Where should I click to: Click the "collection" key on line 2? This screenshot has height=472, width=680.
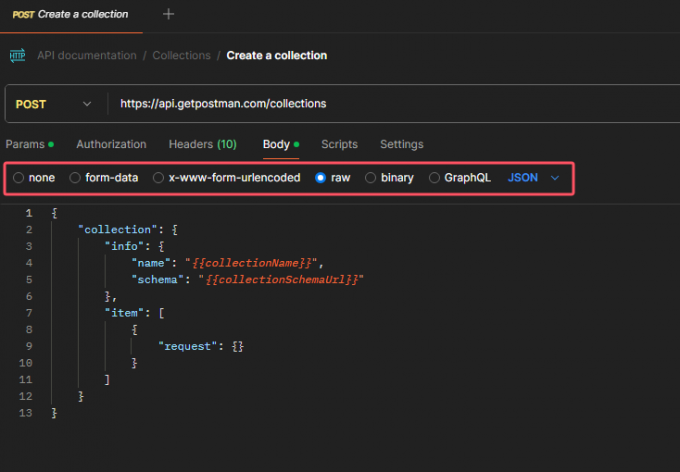coord(117,229)
